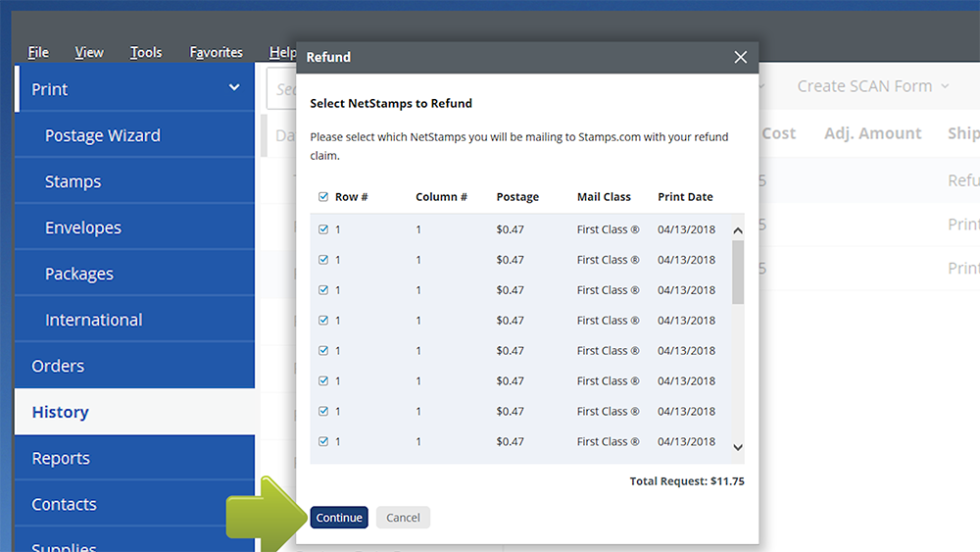Open the Favorites menu

[x=216, y=52]
